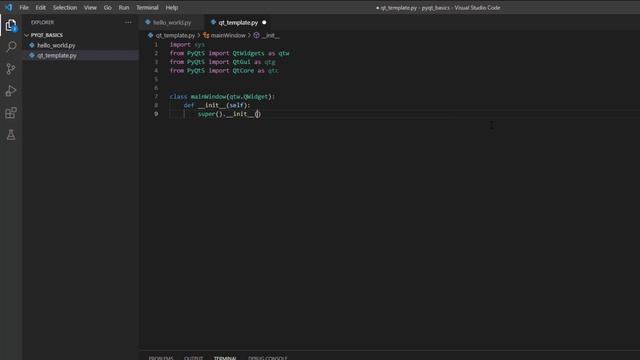Click the method symbol icon in the breadcrumb
The image size is (640, 360).
point(256,36)
